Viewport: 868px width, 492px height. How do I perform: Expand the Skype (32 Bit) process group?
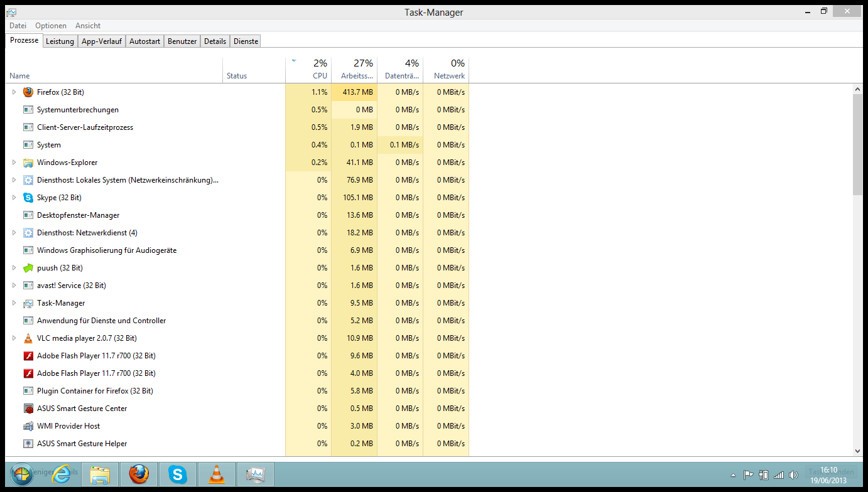[x=14, y=198]
